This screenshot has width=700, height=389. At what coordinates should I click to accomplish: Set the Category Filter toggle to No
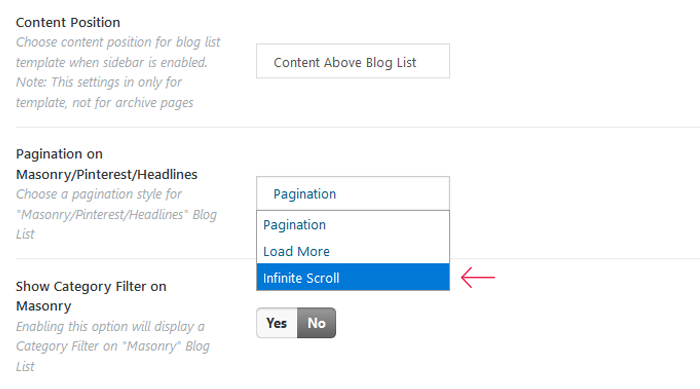point(317,322)
